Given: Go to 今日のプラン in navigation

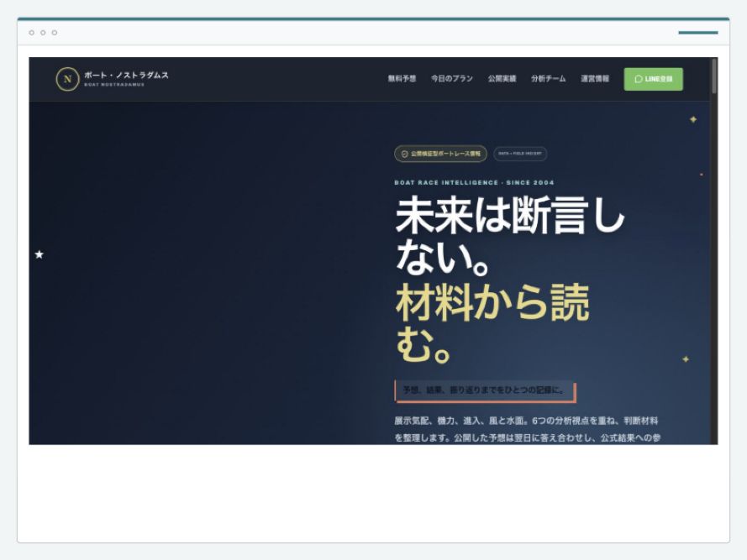Looking at the screenshot, I should (x=451, y=79).
